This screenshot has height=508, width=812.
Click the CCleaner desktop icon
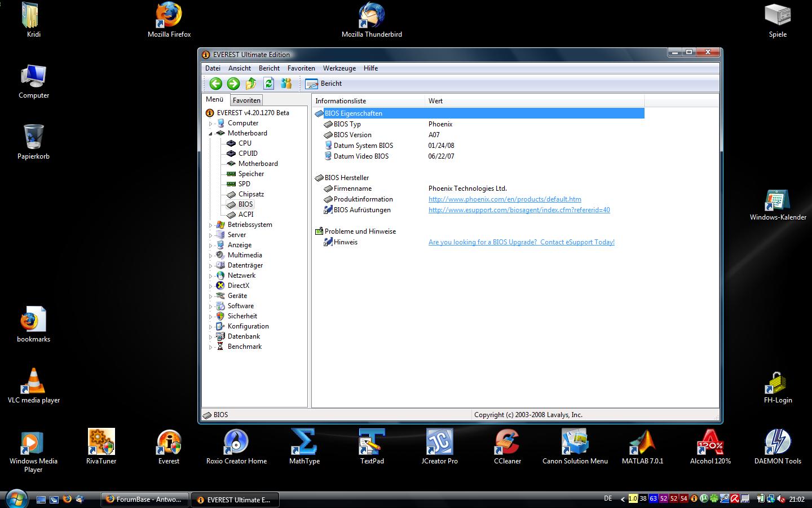(x=507, y=446)
